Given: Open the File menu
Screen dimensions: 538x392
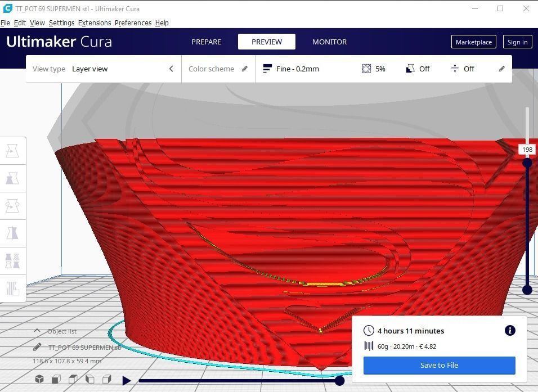Looking at the screenshot, I should [x=5, y=22].
